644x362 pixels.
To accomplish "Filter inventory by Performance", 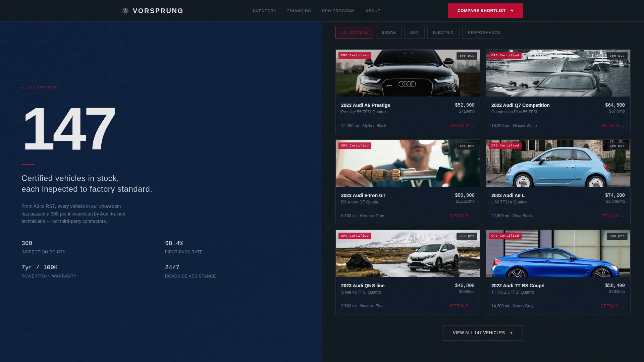I will point(484,33).
